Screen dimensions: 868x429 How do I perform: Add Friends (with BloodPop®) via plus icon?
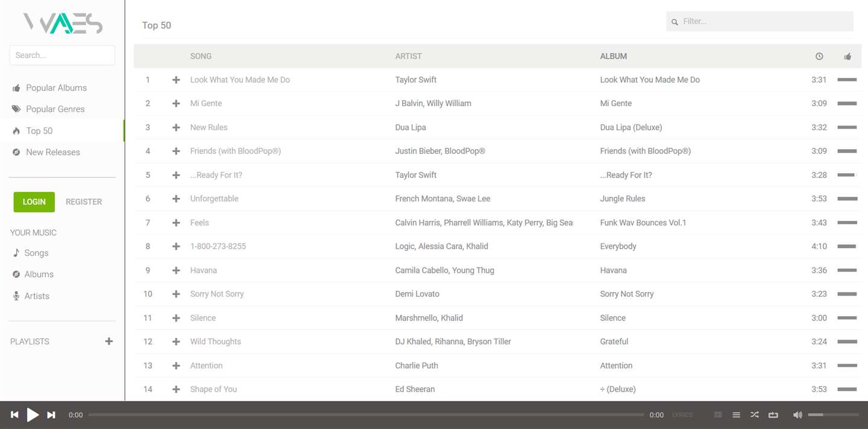point(176,151)
